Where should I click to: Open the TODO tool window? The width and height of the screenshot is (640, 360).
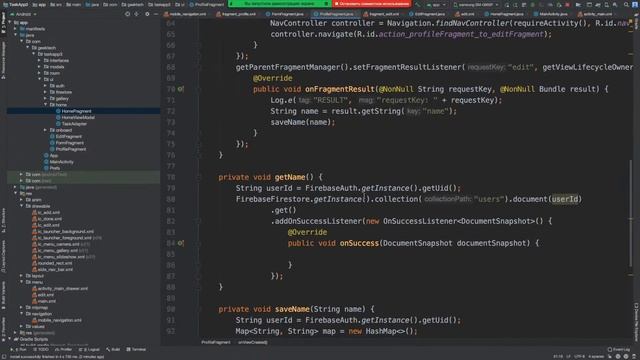coord(40,350)
